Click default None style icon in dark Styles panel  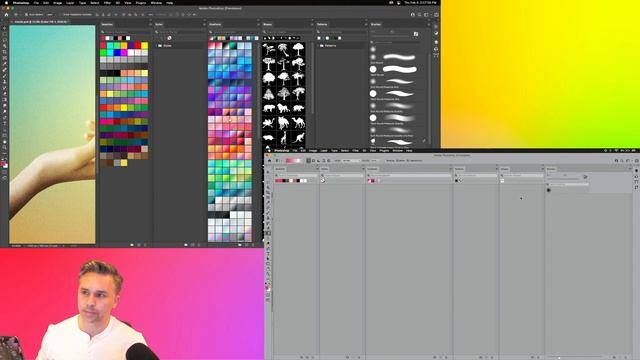169,38
